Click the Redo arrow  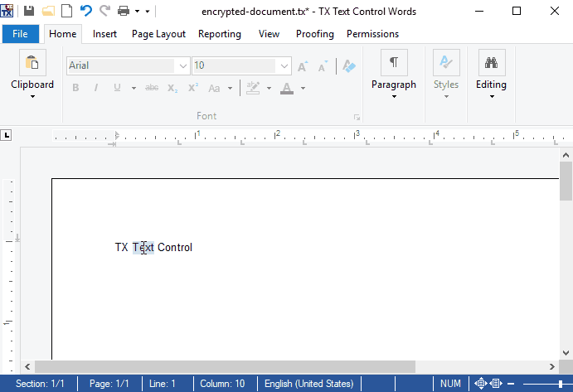[105, 11]
